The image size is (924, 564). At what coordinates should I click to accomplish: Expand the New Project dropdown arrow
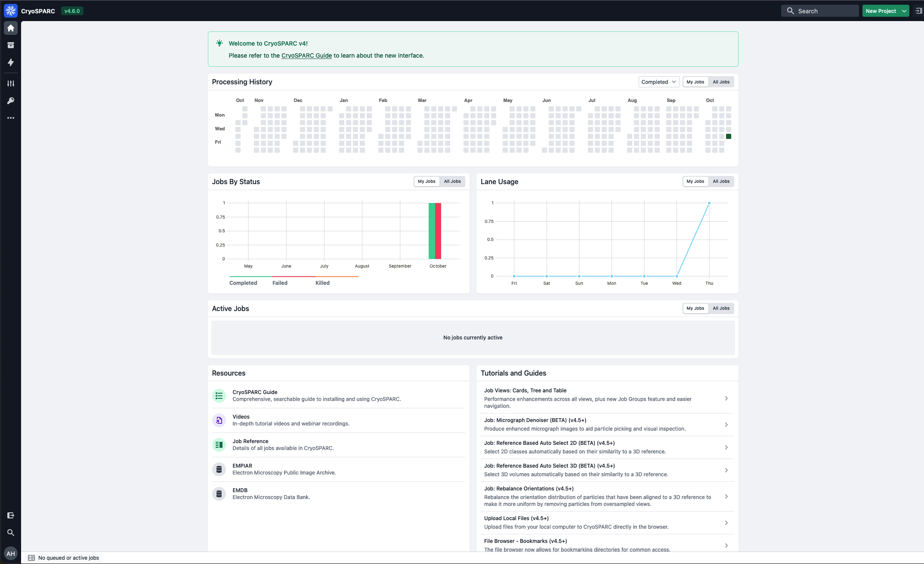pos(904,11)
